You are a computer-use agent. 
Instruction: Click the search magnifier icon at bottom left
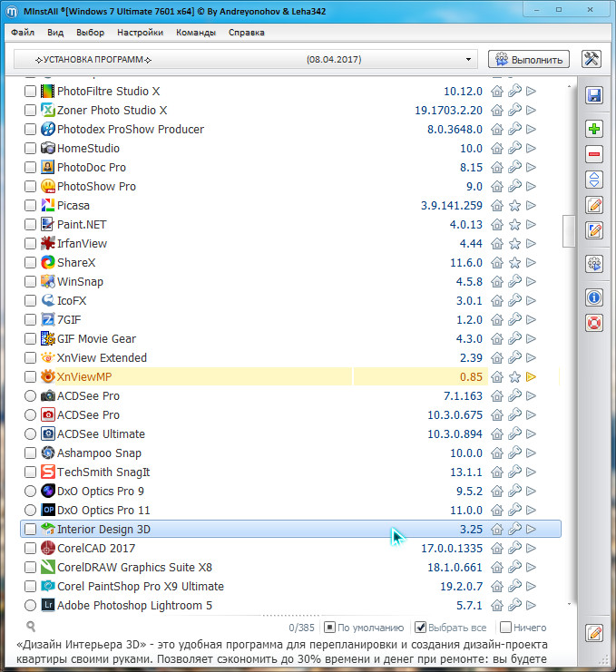click(31, 627)
